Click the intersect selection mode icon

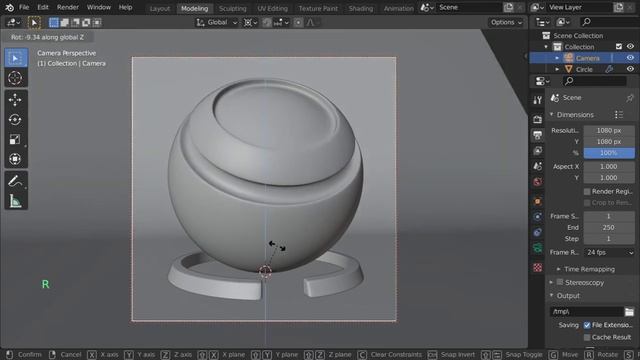[97, 22]
